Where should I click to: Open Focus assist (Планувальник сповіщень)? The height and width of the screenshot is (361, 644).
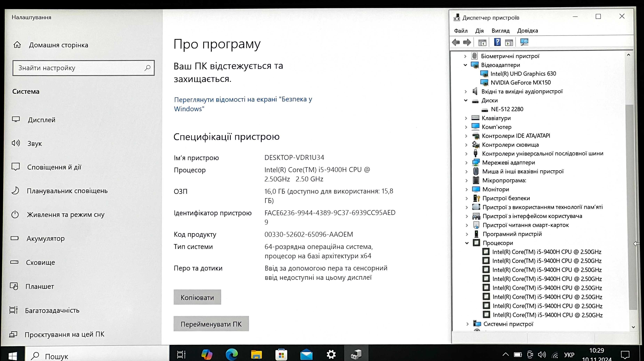[x=59, y=191]
